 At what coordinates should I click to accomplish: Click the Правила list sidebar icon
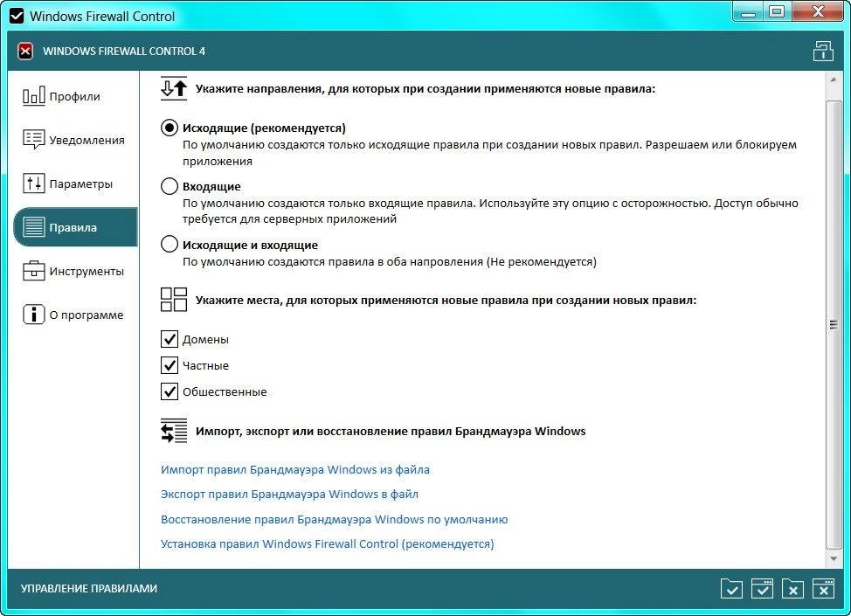point(34,227)
